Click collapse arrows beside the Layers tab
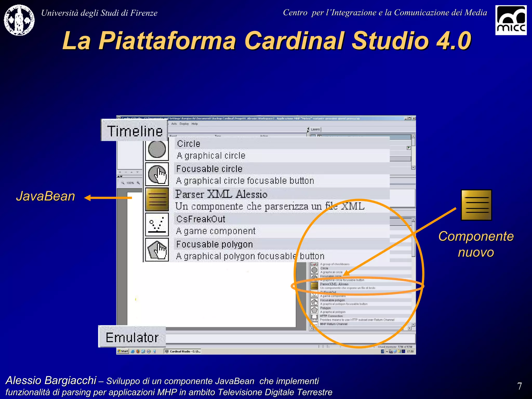The height and width of the screenshot is (399, 532). [308, 130]
